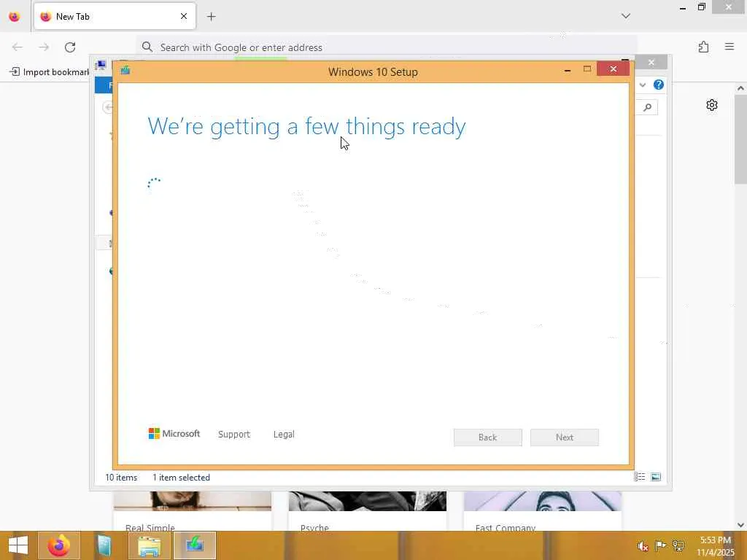Click the File Explorer help question mark icon
747x560 pixels.
[659, 85]
